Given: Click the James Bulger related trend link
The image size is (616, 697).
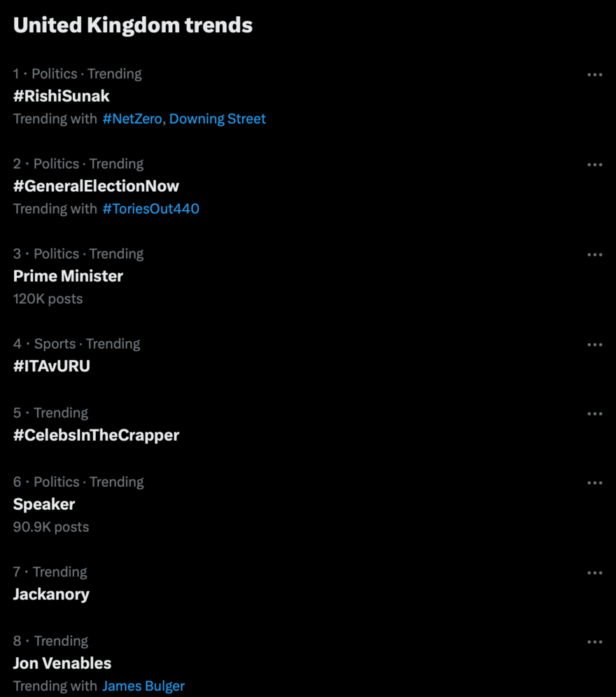Looking at the screenshot, I should point(143,686).
